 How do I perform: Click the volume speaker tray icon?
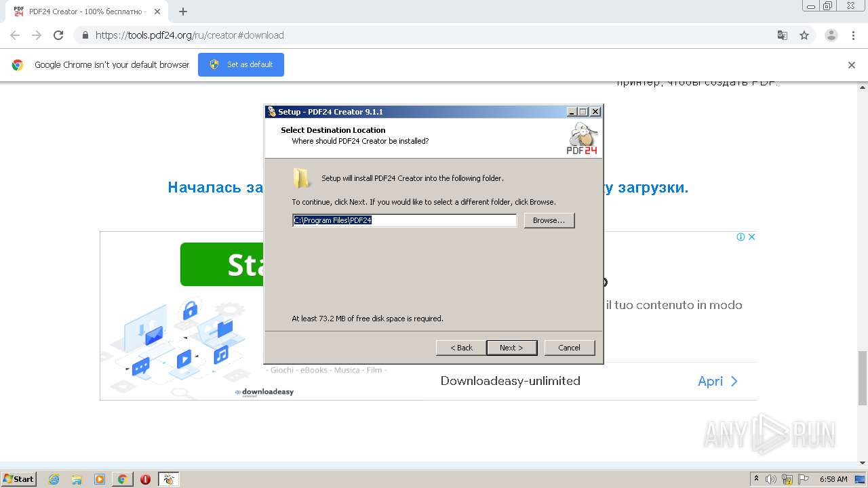point(771,479)
